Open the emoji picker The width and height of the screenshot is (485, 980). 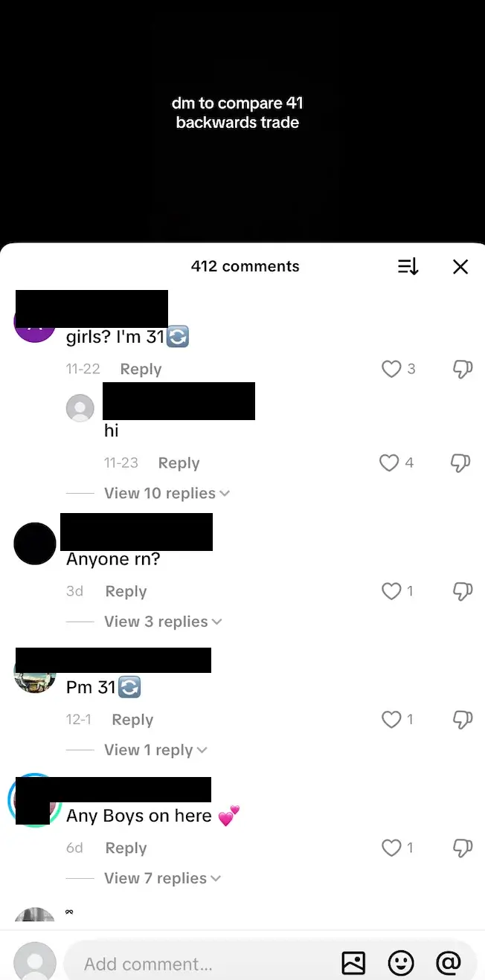401,964
